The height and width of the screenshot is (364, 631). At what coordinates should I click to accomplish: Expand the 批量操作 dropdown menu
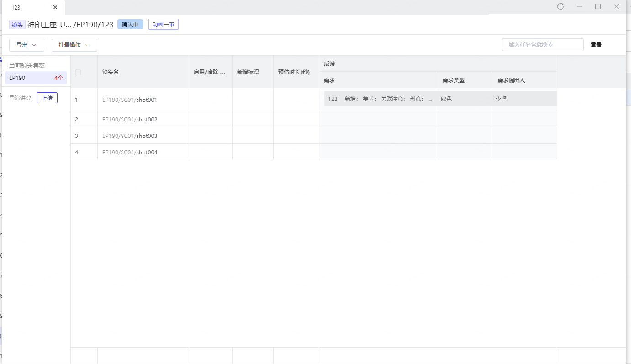pyautogui.click(x=74, y=45)
